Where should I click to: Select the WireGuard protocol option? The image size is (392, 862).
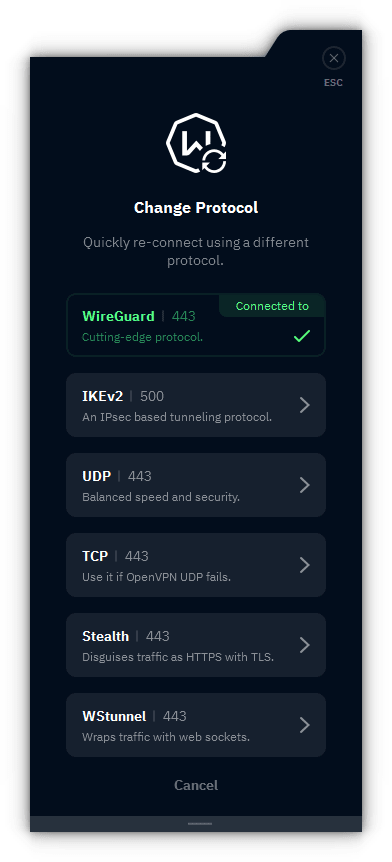click(196, 325)
